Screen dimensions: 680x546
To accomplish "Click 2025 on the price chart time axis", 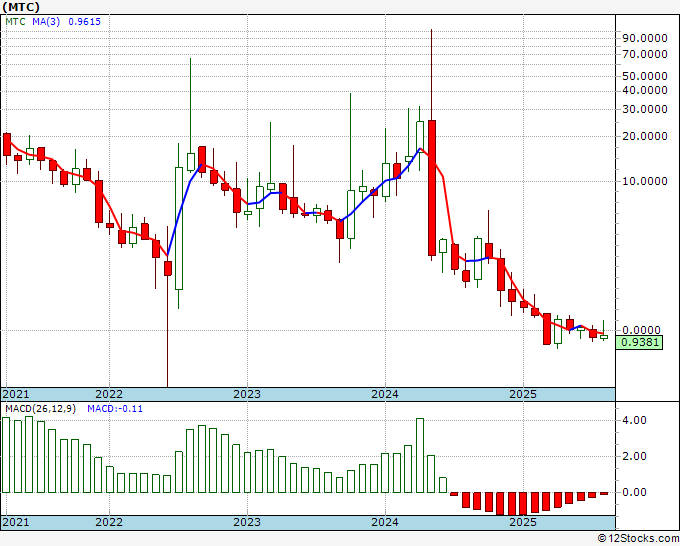I will tap(523, 394).
